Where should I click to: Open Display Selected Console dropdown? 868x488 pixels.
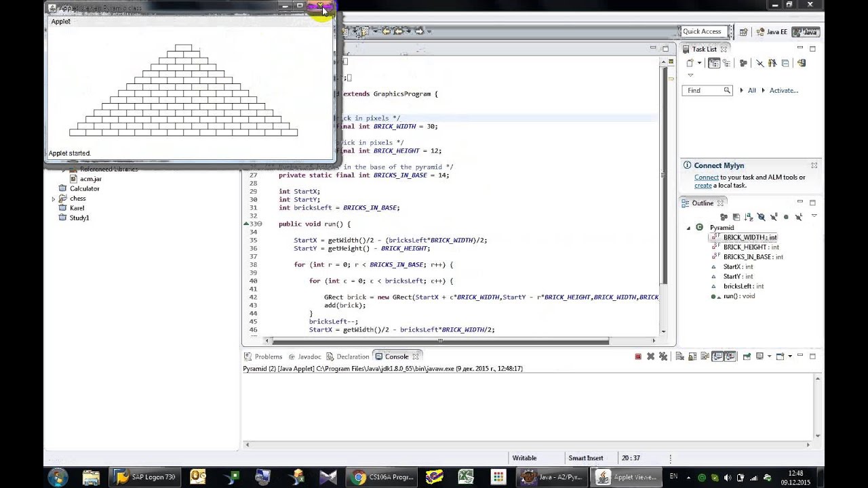pyautogui.click(x=769, y=357)
